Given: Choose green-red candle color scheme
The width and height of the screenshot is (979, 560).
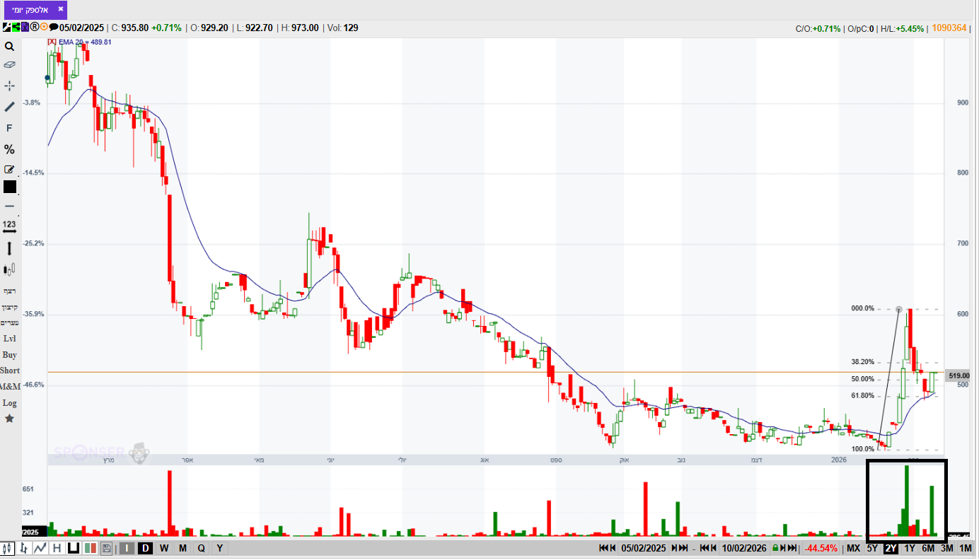Looking at the screenshot, I should (90, 548).
